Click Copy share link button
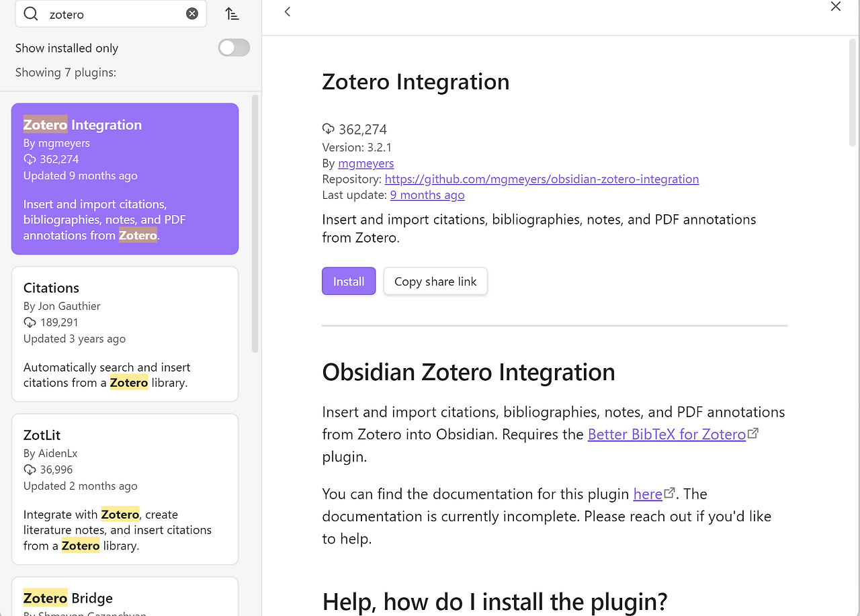 [435, 281]
